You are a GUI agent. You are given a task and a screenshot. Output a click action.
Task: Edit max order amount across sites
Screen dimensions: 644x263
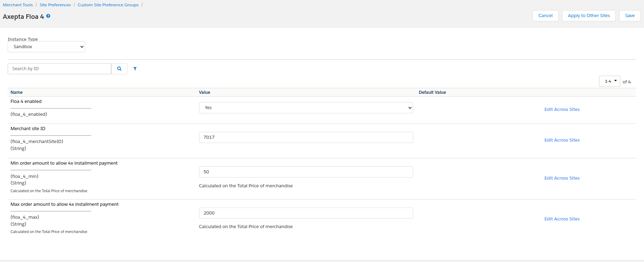point(562,219)
